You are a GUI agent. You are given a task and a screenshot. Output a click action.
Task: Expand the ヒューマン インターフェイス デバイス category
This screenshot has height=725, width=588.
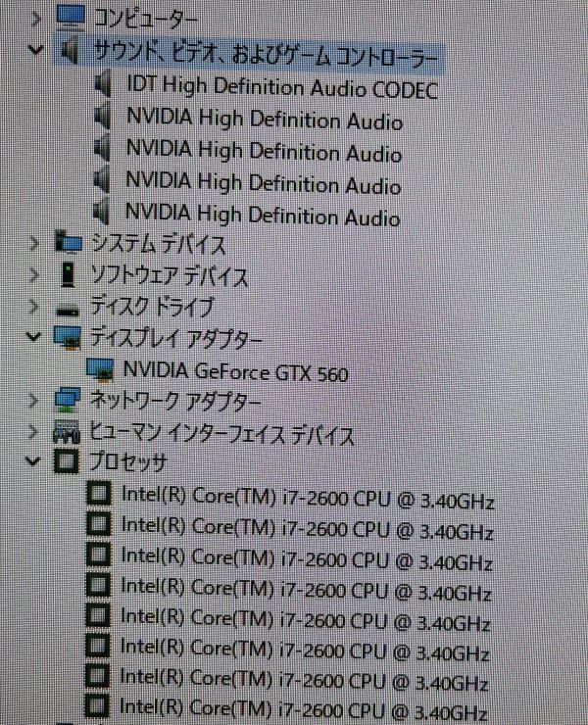[33, 432]
